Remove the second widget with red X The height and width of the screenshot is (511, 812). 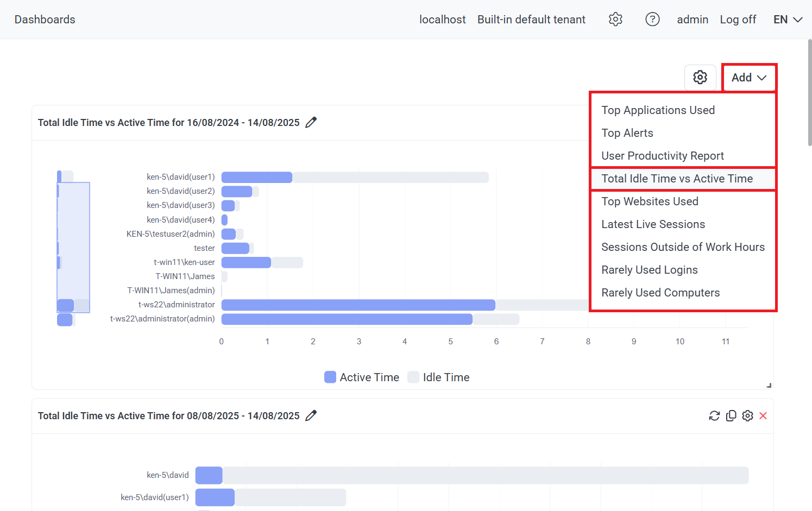pos(763,416)
